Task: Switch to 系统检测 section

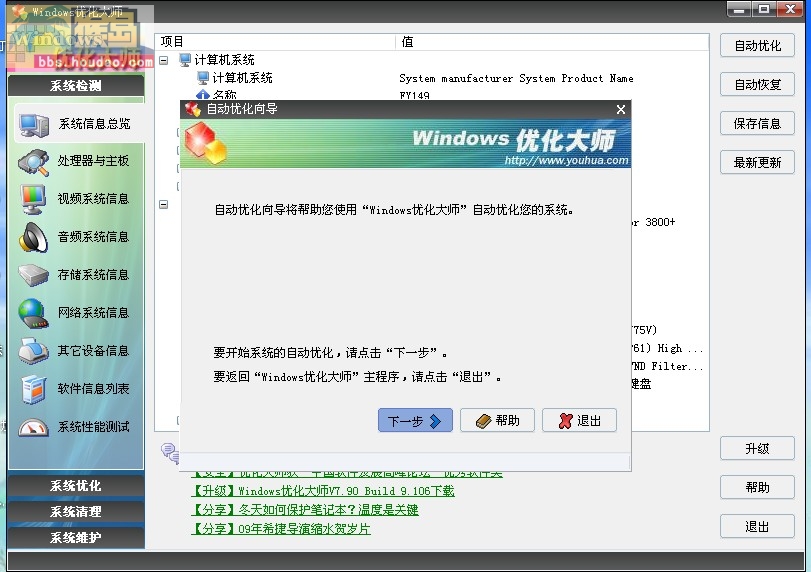Action: click(76, 85)
